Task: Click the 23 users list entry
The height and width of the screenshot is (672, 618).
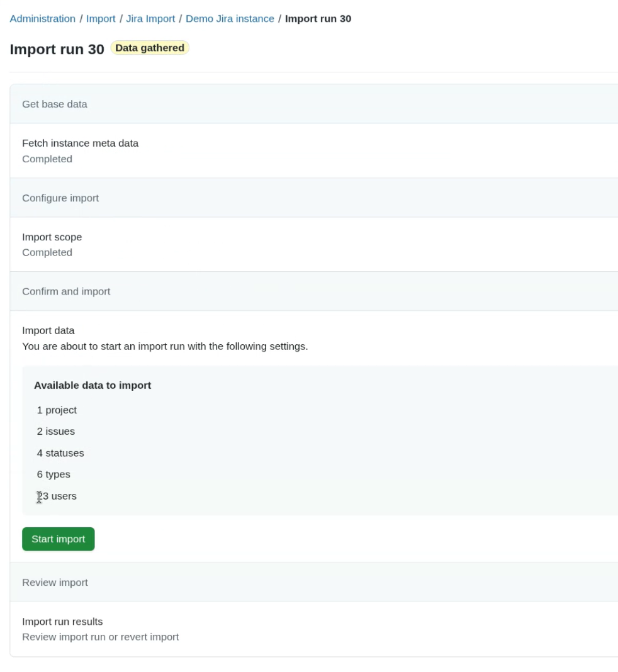Action: coord(57,496)
